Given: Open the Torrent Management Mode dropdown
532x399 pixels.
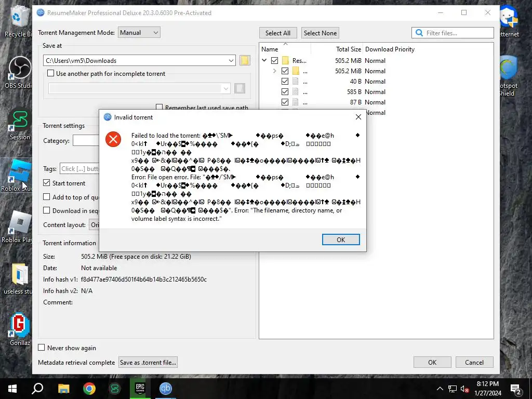Looking at the screenshot, I should (139, 33).
